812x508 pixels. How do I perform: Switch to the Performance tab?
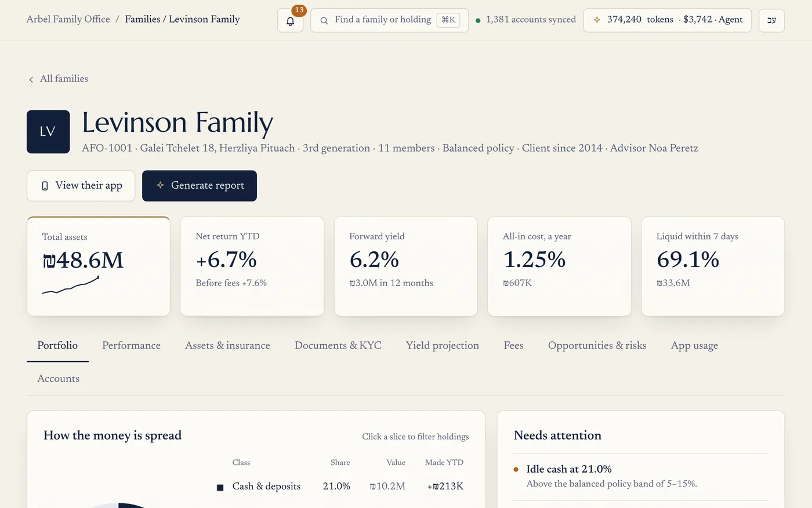132,345
